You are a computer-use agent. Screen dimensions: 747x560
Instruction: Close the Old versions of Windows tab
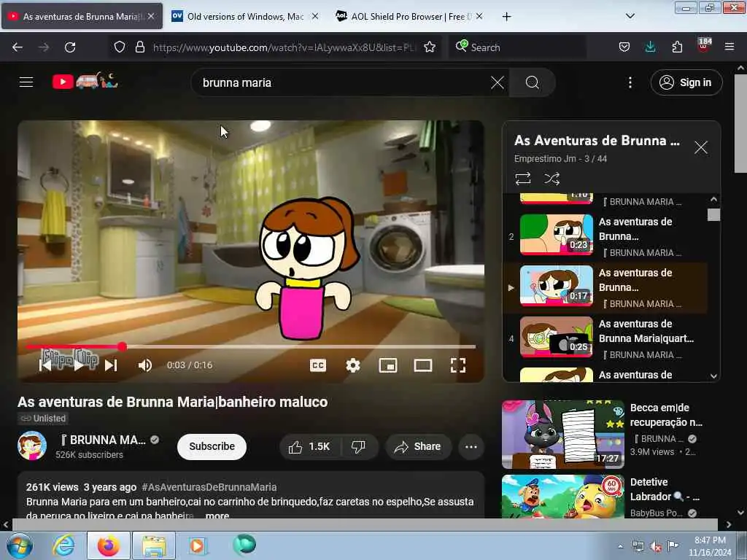tap(315, 16)
